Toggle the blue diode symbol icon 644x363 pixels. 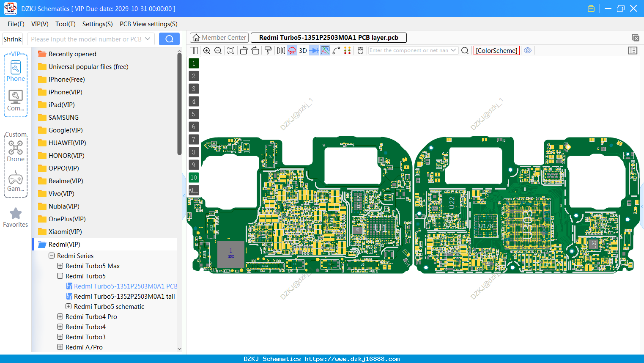pyautogui.click(x=314, y=50)
